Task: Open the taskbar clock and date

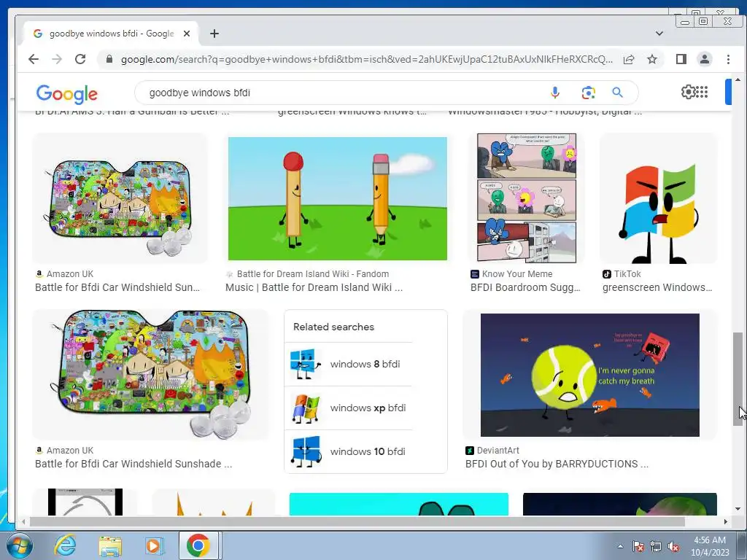Action: [710, 546]
